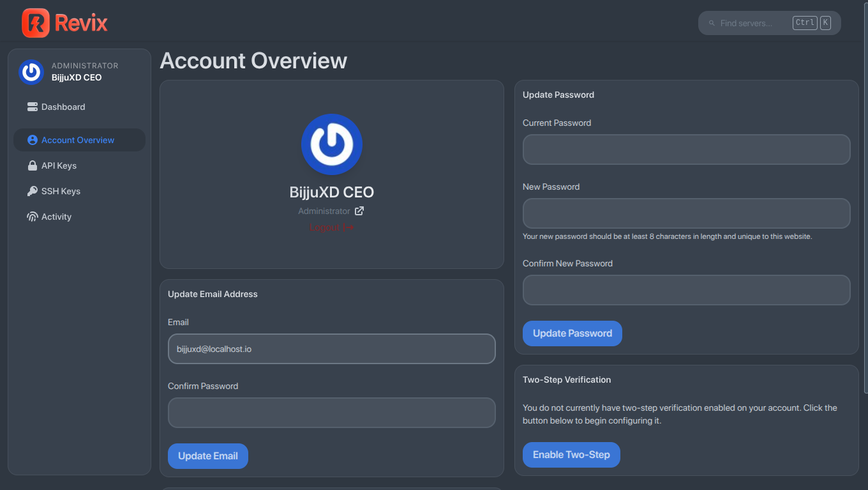Open the Dashboard menu item
The width and height of the screenshot is (868, 490).
(79, 107)
